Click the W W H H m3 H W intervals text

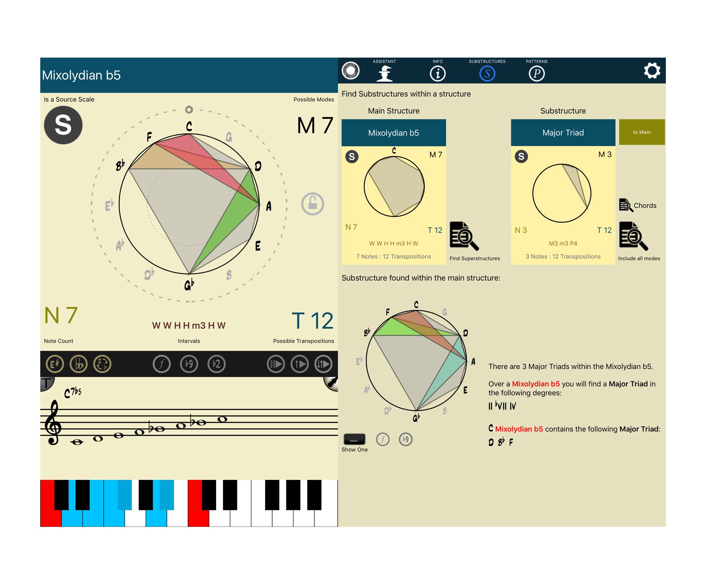point(189,325)
